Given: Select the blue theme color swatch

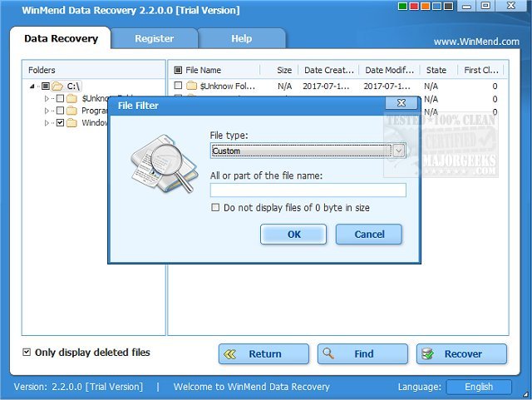Looking at the screenshot, I should [437, 7].
